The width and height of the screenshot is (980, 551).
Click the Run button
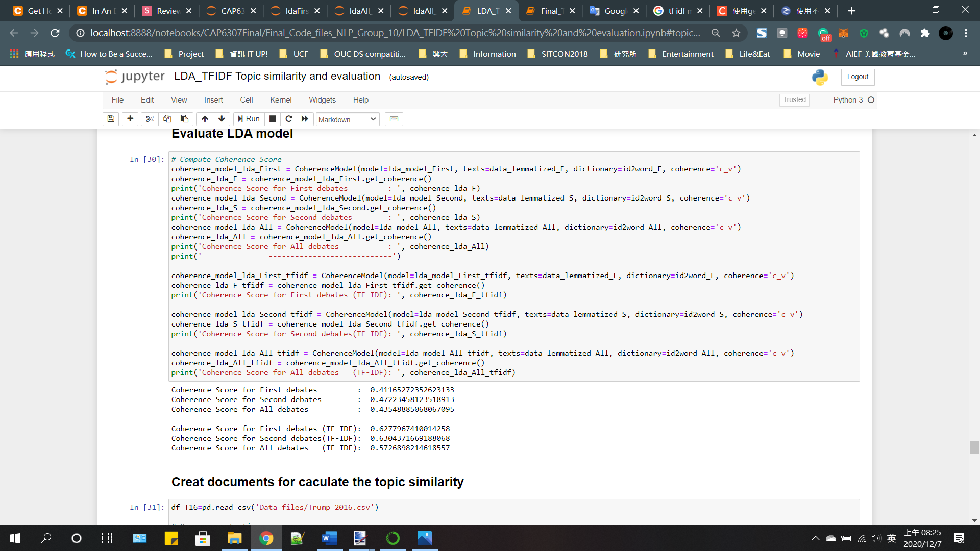(249, 119)
